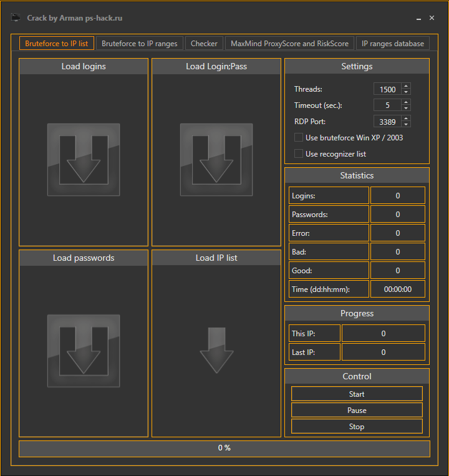Viewport: 449px width, 476px height.
Task: Click inside the RDP Port number field
Action: (387, 121)
